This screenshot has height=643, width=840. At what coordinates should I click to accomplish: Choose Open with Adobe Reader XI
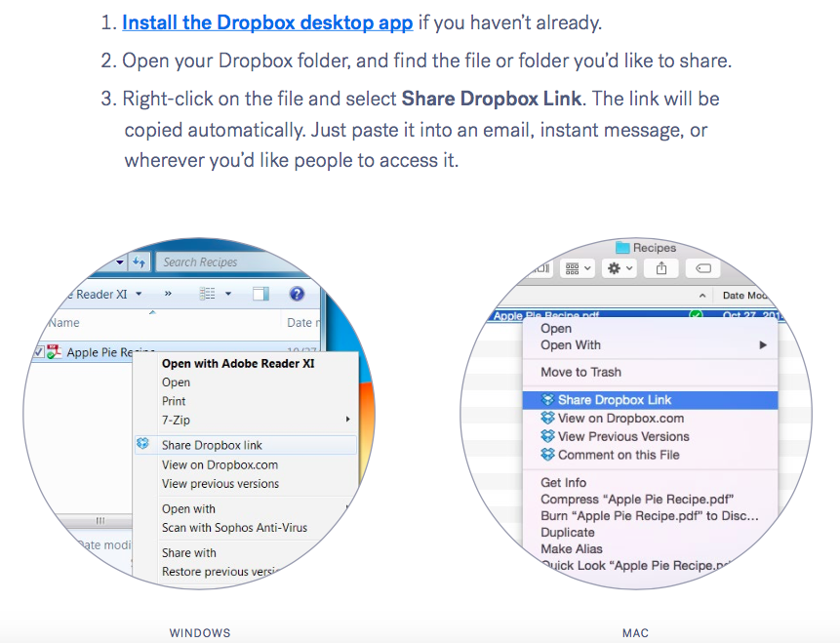[x=238, y=363]
